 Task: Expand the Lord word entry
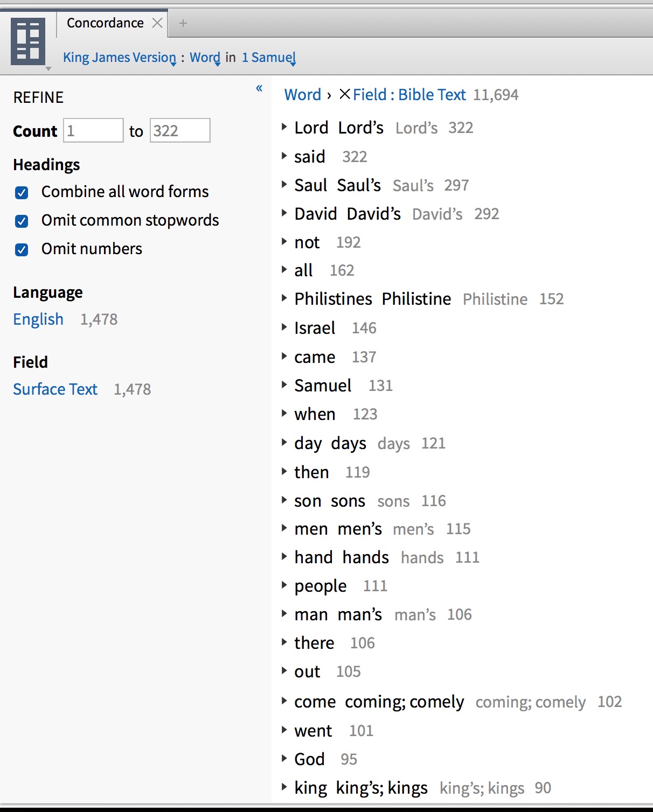(x=284, y=127)
